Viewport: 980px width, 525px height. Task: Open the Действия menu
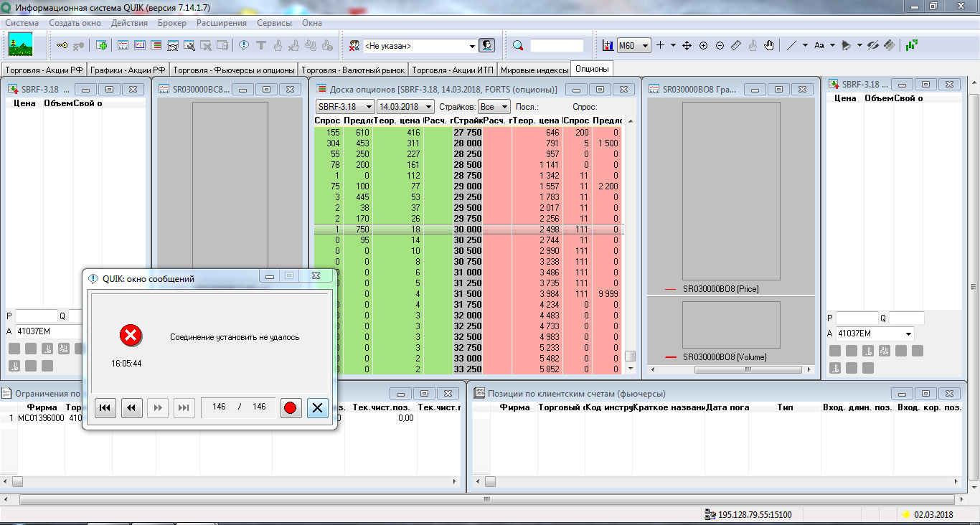pyautogui.click(x=129, y=23)
